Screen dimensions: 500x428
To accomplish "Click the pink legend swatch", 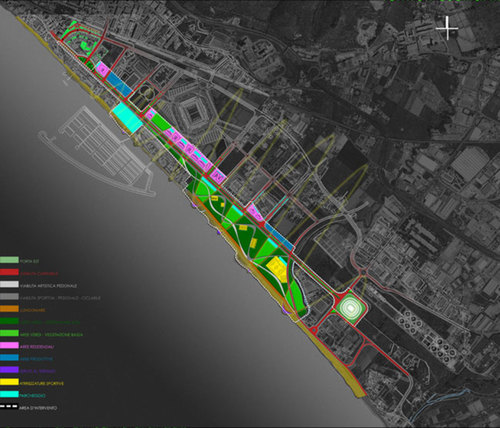I will pos(9,346).
